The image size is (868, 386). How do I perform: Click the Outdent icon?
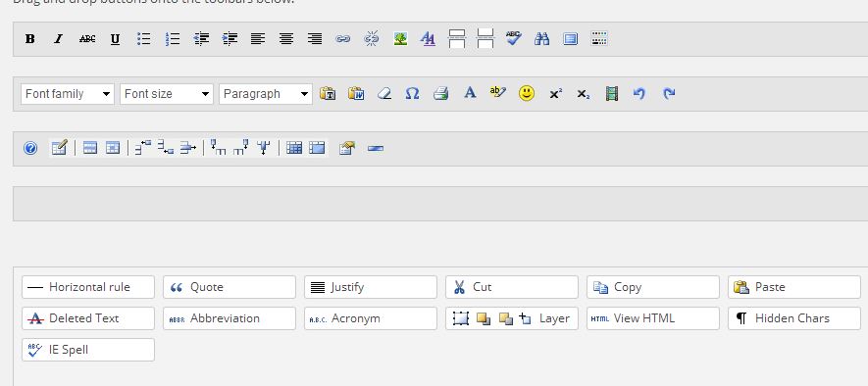click(x=201, y=39)
